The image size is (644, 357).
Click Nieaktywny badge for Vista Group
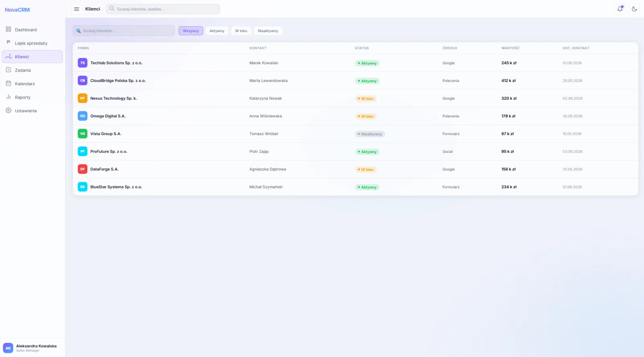coord(370,134)
